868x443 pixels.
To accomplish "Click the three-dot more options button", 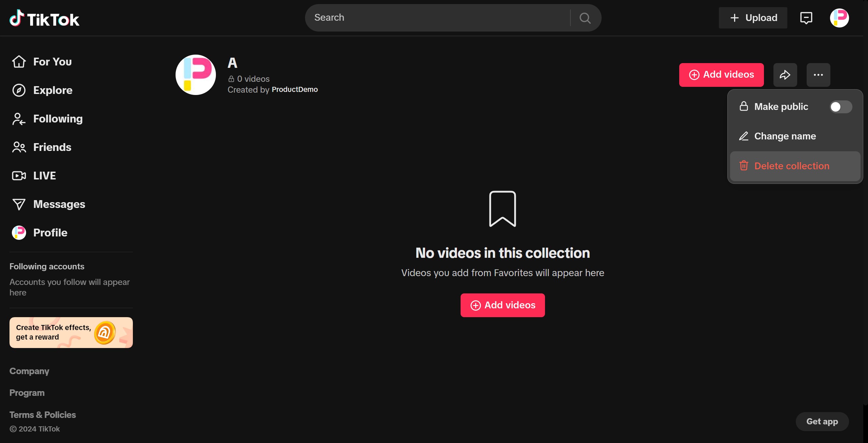I will click(x=818, y=75).
